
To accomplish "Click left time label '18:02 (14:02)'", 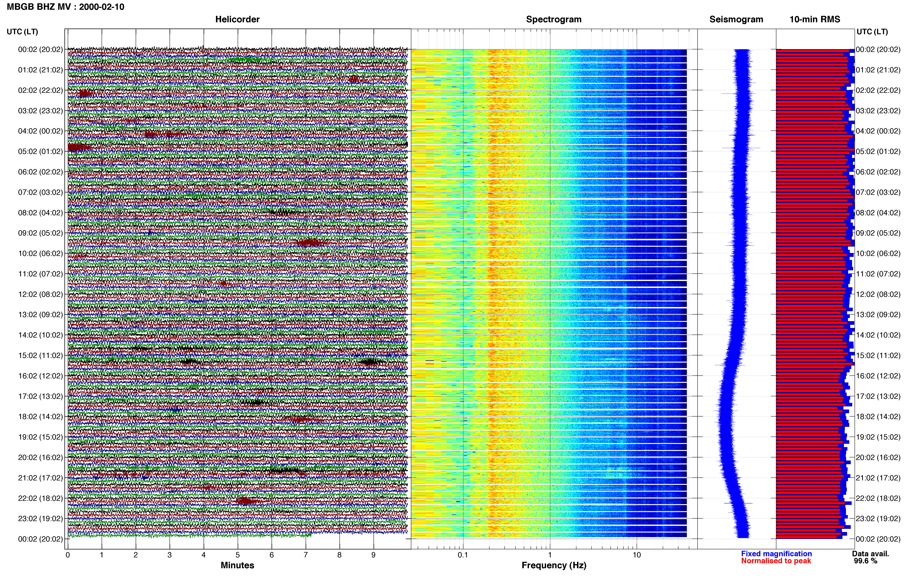I will click(x=41, y=417).
